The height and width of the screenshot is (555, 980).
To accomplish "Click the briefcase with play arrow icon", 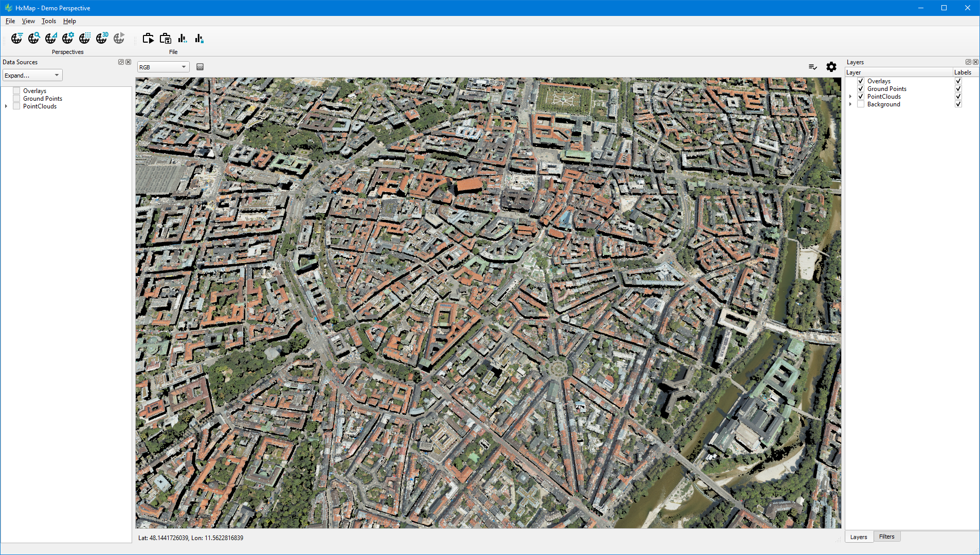I will (148, 39).
